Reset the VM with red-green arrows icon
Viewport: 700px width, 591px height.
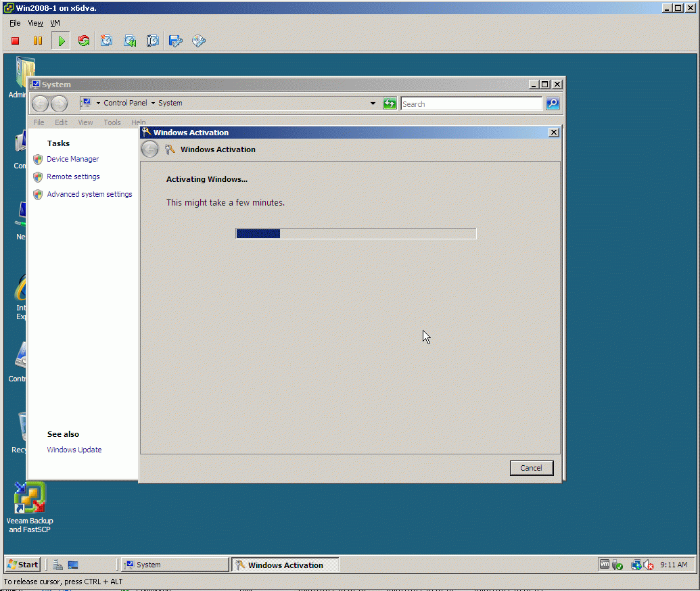tap(83, 41)
